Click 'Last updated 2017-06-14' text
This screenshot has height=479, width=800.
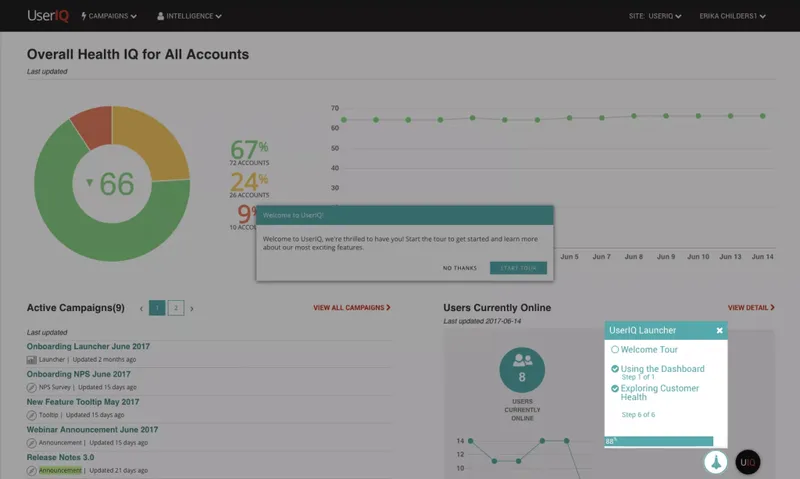[x=482, y=321]
